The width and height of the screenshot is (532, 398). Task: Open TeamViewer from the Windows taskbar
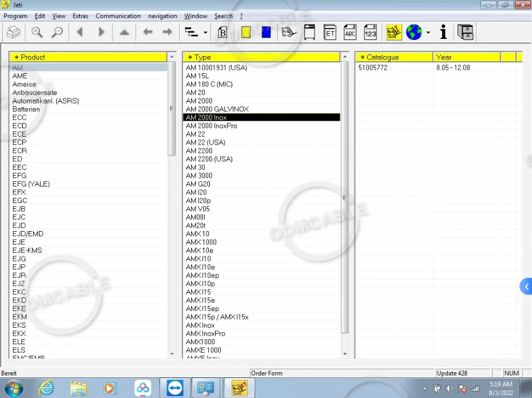[x=175, y=388]
